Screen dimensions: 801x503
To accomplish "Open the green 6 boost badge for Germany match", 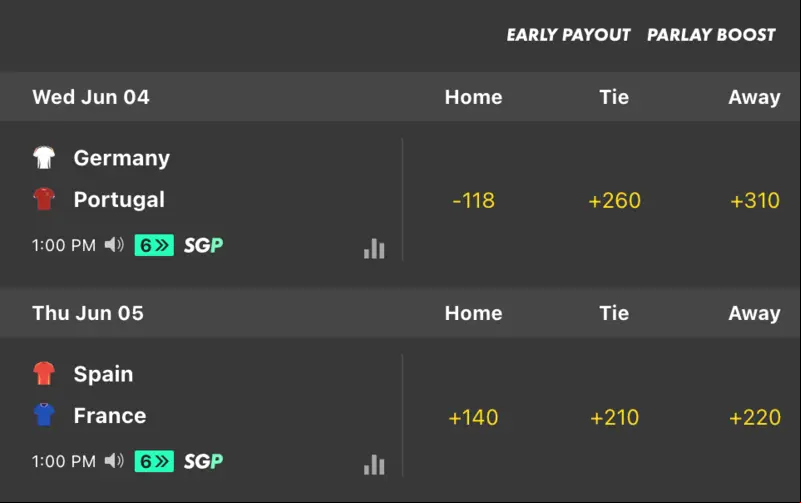I will coord(154,245).
